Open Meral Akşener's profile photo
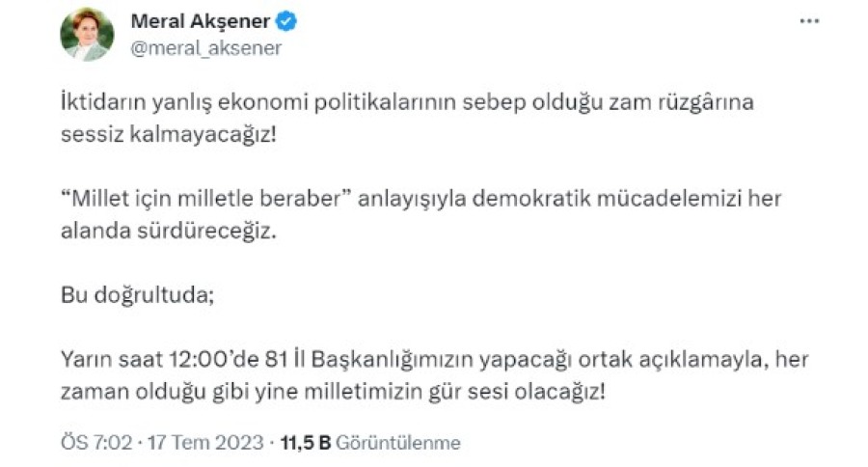The image size is (868, 467). [86, 35]
